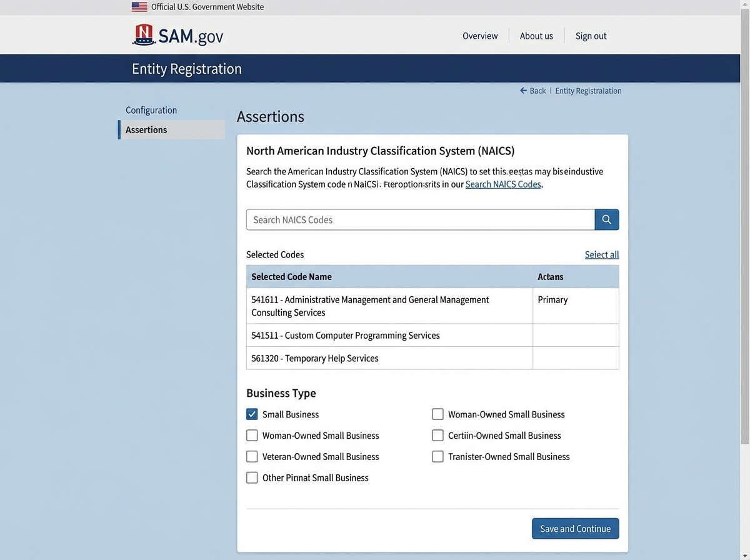Uncheck the Small Business checkbox
Image resolution: width=750 pixels, height=560 pixels.
pyautogui.click(x=252, y=414)
